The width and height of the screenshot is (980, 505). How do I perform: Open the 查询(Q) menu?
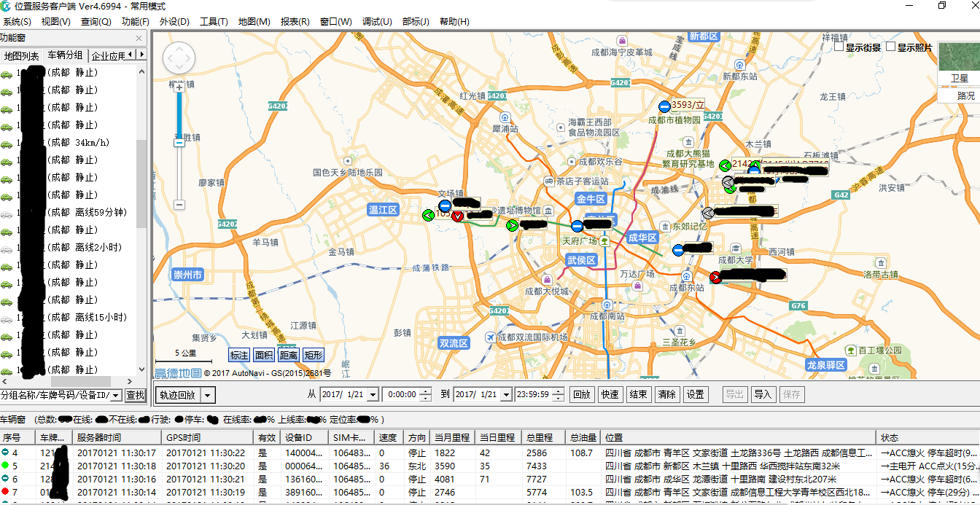pos(96,22)
